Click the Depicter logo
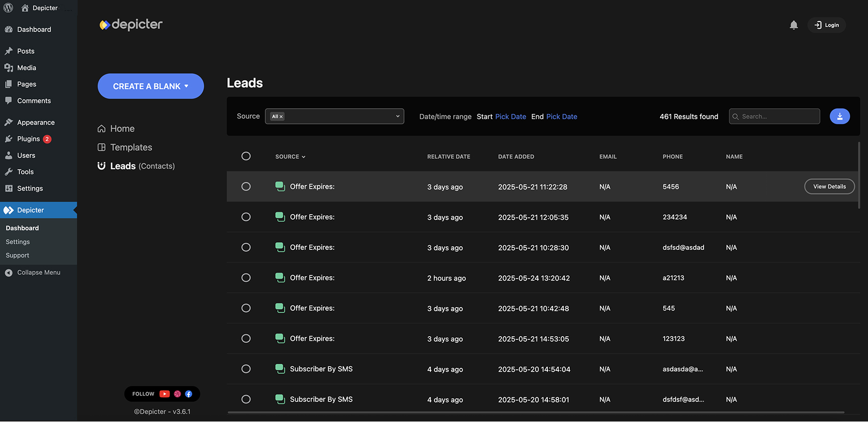 pos(131,25)
